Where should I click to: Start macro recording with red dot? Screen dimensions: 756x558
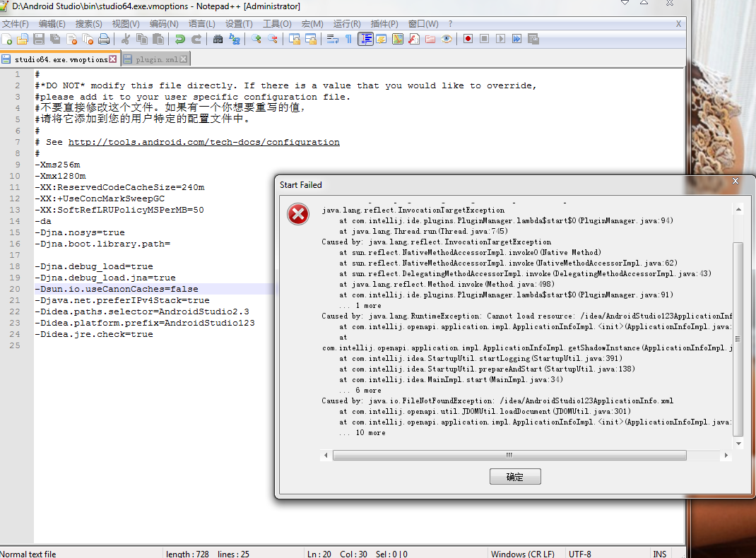(x=468, y=39)
